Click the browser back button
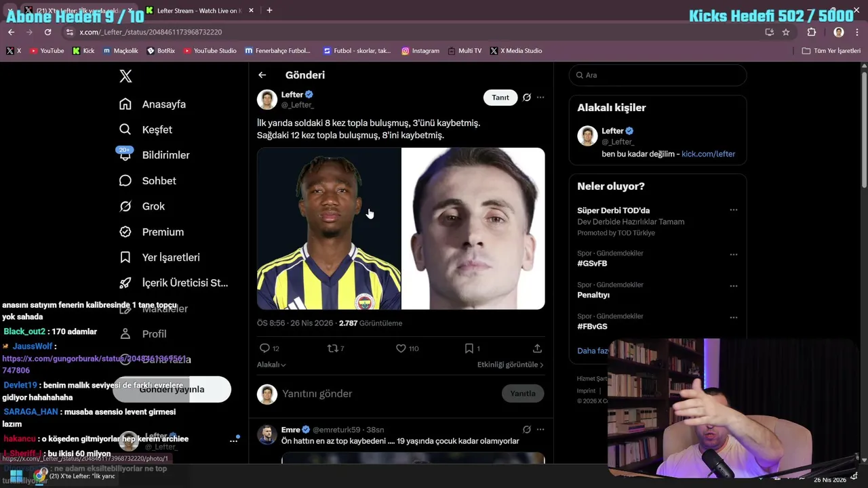 pyautogui.click(x=11, y=32)
